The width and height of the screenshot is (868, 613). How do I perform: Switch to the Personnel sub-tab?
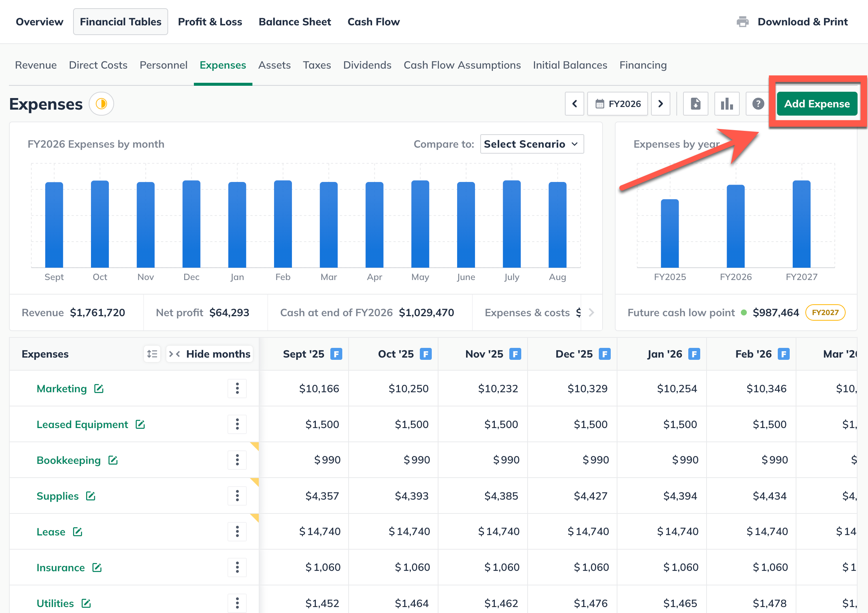click(163, 65)
